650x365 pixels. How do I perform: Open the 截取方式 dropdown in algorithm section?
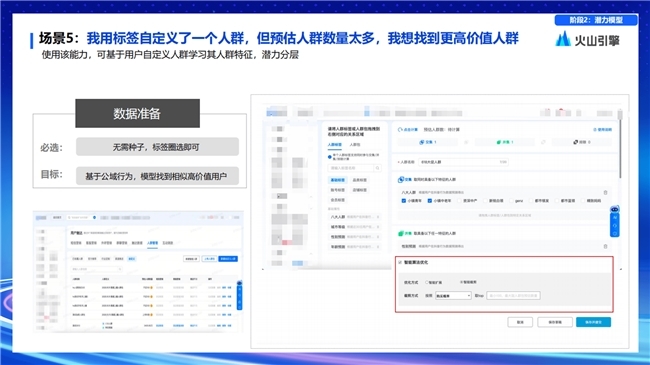pyautogui.click(x=453, y=296)
